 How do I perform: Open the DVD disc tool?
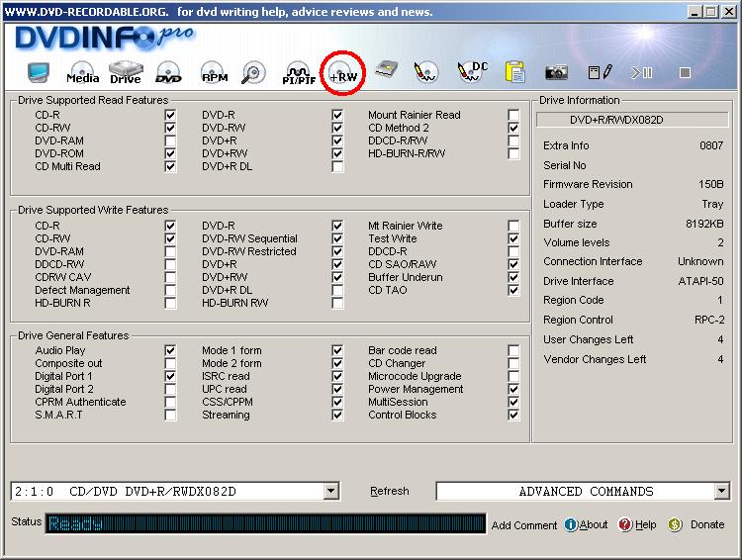pos(168,73)
